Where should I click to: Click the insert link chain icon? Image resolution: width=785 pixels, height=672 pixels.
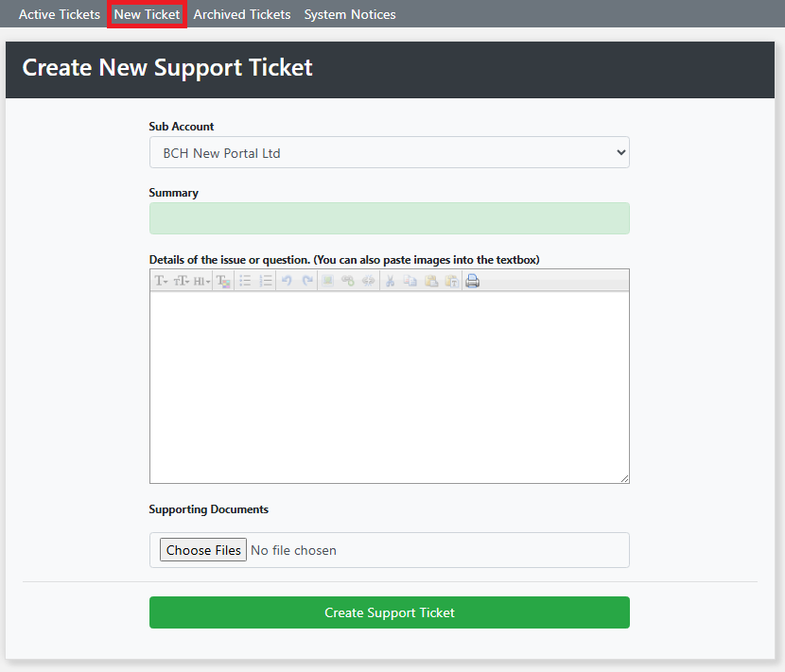348,281
